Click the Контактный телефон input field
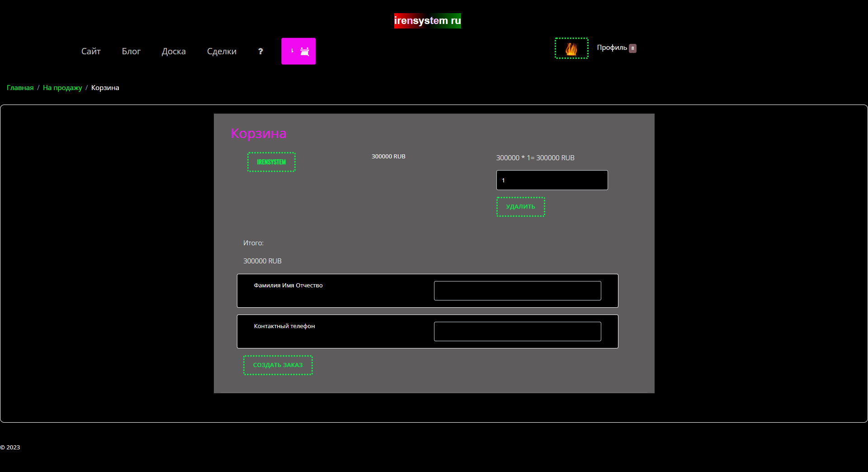This screenshot has height=472, width=868. (x=517, y=331)
